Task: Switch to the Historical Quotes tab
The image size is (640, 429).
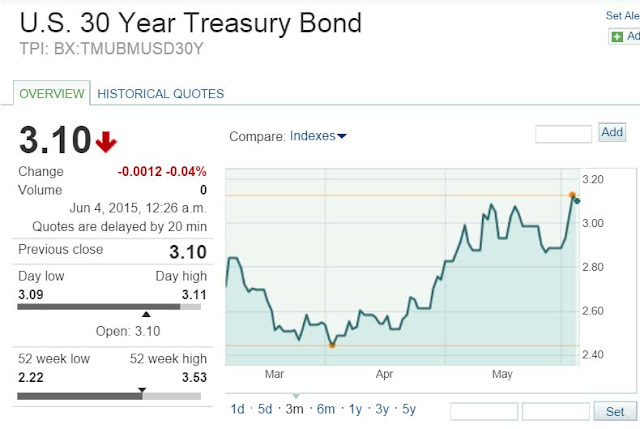Action: 160,94
